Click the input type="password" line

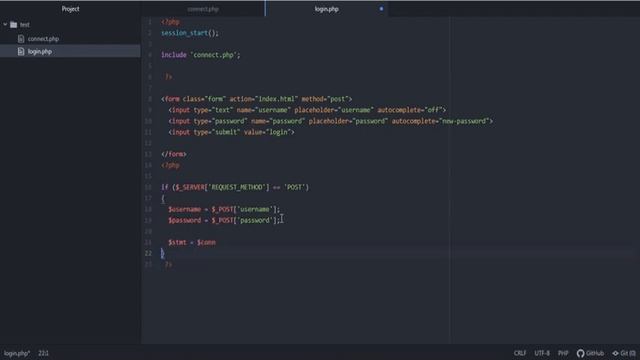[x=331, y=121]
